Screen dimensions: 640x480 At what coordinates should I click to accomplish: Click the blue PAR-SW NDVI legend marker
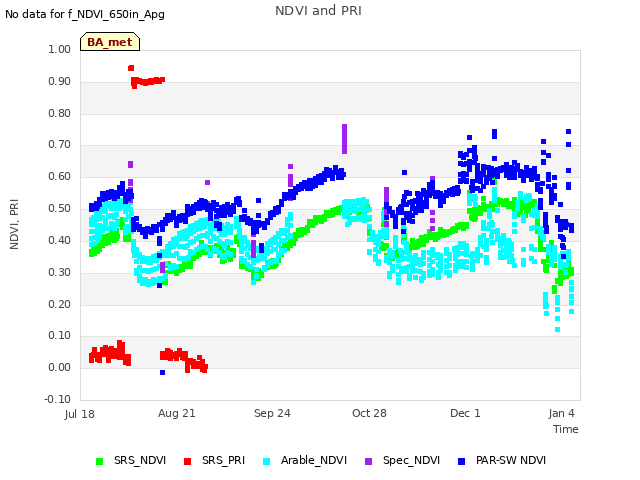(x=462, y=461)
